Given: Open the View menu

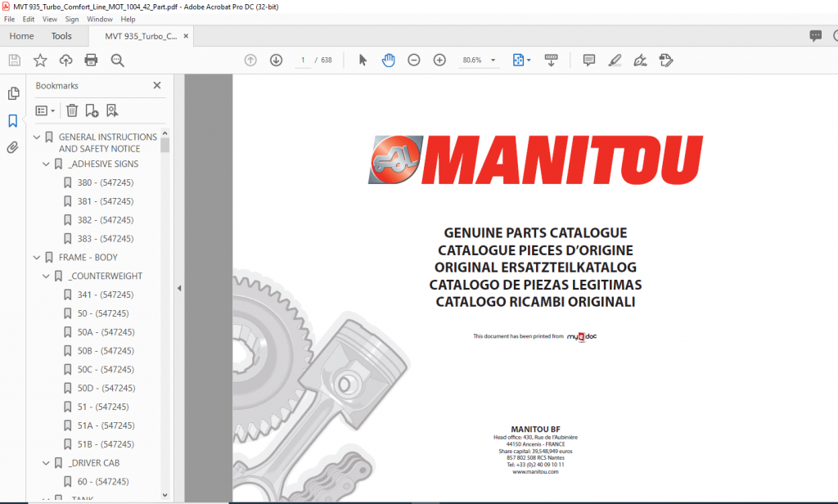Looking at the screenshot, I should click(x=50, y=20).
